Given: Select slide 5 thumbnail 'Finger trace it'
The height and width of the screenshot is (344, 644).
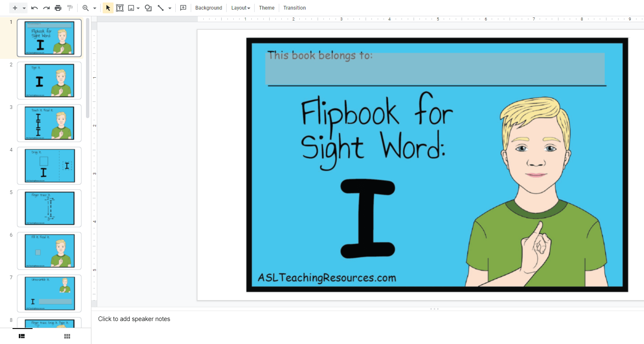Looking at the screenshot, I should [x=49, y=208].
